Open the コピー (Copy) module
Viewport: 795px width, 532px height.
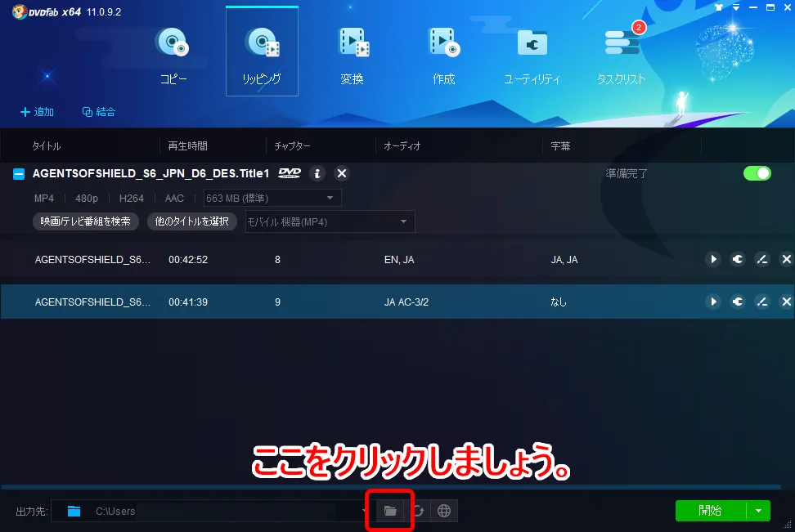point(173,56)
